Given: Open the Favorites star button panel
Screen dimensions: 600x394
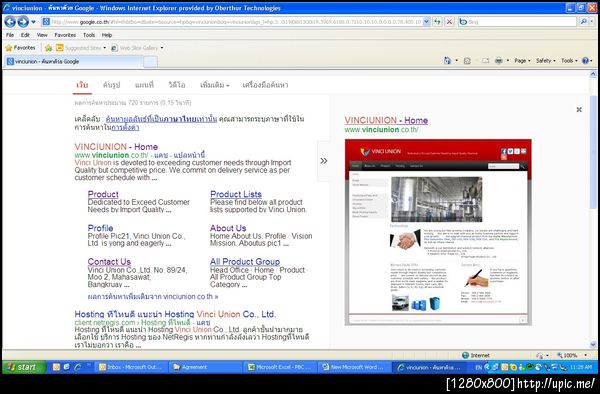Looking at the screenshot, I should [x=21, y=48].
